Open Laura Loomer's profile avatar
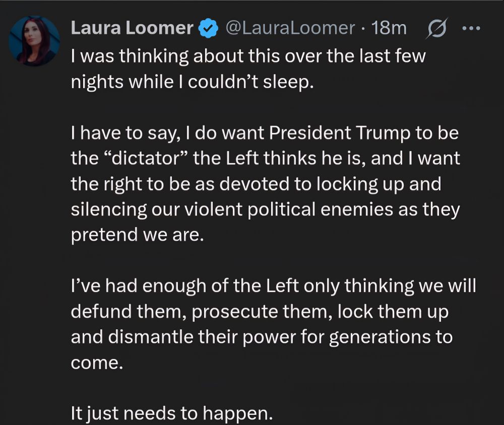The image size is (504, 425). pyautogui.click(x=35, y=41)
